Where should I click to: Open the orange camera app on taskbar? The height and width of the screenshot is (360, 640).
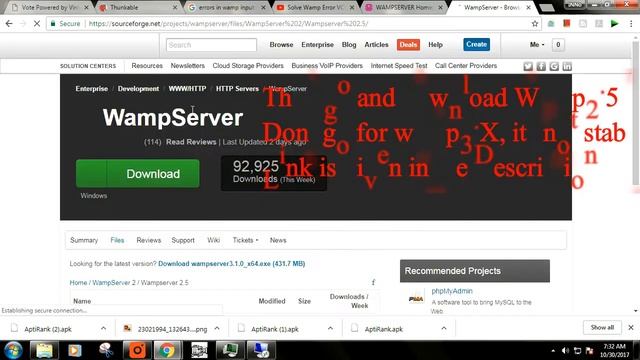[138, 350]
